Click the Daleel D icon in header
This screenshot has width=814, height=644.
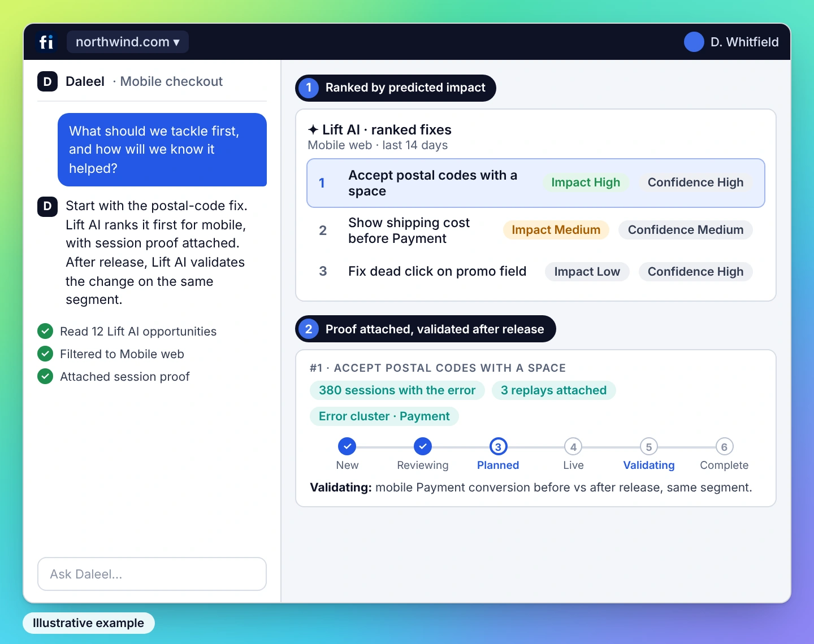[47, 81]
